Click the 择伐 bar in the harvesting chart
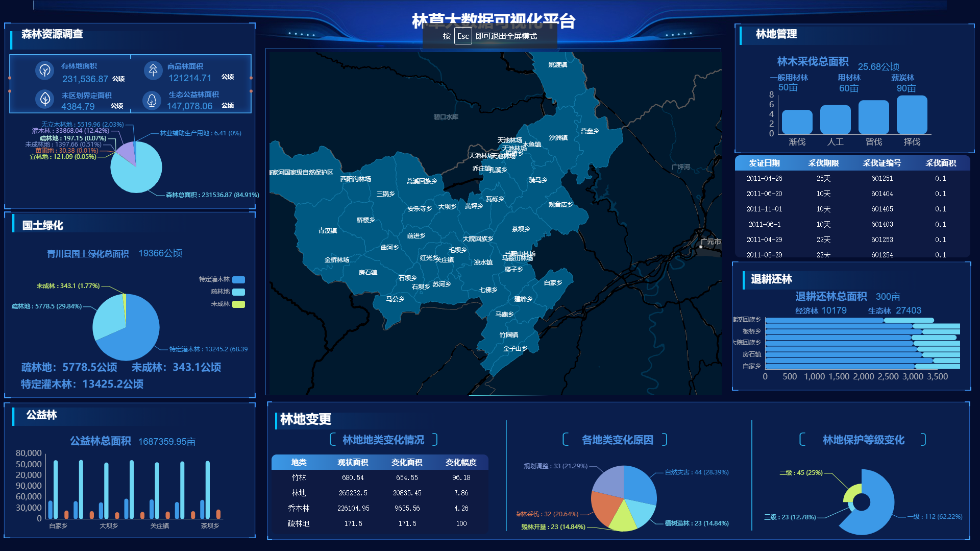The width and height of the screenshot is (980, 551). [x=912, y=115]
